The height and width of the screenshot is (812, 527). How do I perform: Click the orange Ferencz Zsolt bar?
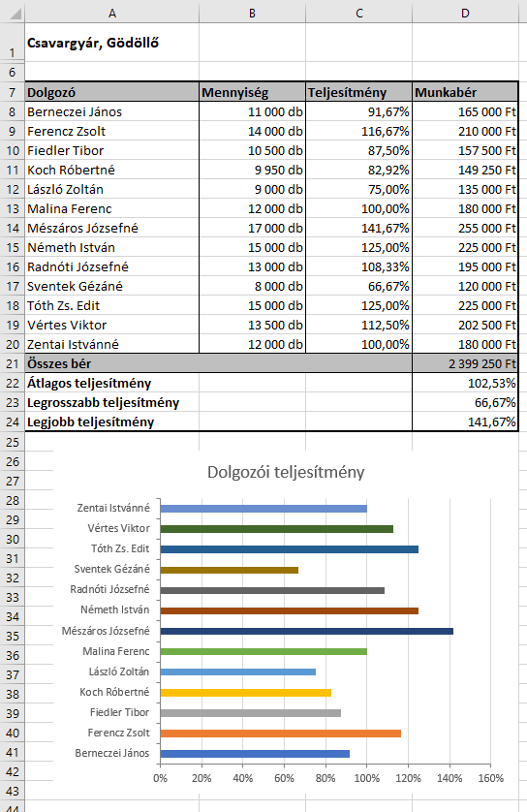click(281, 734)
